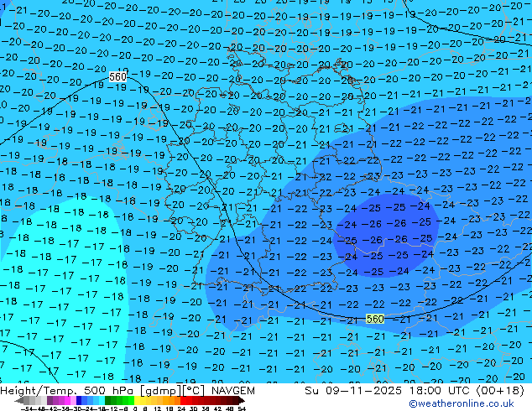Viewport: 532px width, 411px height.
Task: Click the yellow-highlighted 560 contour label
Action: [x=375, y=319]
